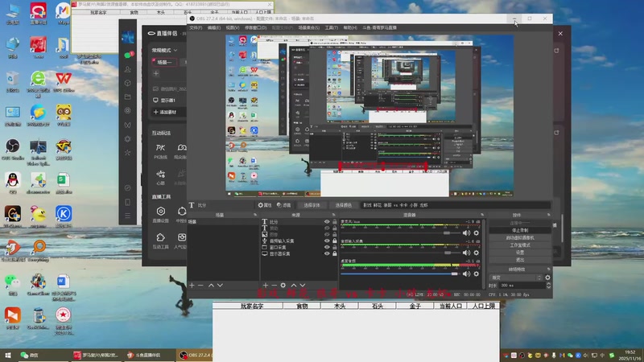Open message bubble icon in 直播伴侣 sidebar
The height and width of the screenshot is (362, 644).
128,55
